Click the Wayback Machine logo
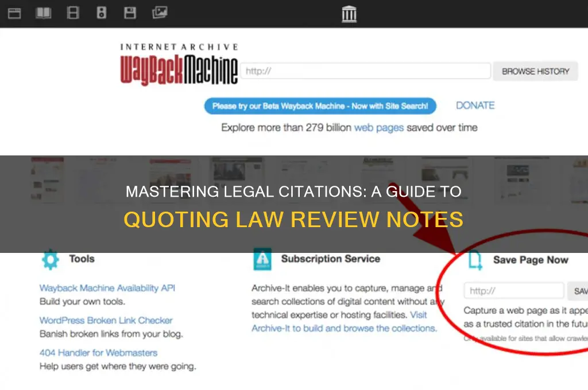This screenshot has height=390, width=588. [x=179, y=64]
